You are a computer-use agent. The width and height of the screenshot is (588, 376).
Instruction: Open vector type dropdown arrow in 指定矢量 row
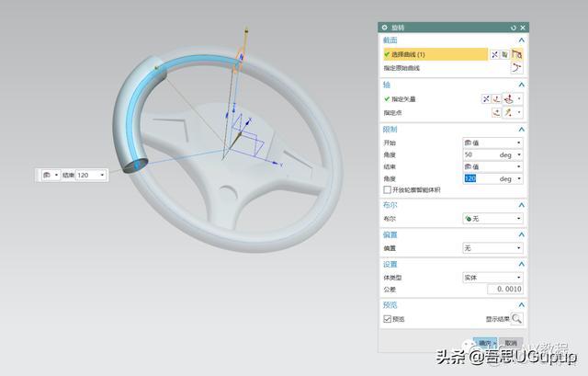pos(519,99)
